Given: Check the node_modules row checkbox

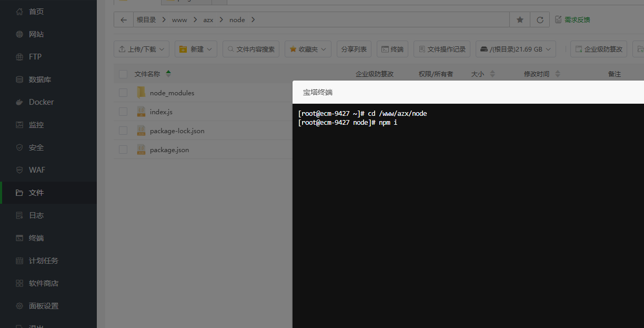Looking at the screenshot, I should [x=123, y=93].
